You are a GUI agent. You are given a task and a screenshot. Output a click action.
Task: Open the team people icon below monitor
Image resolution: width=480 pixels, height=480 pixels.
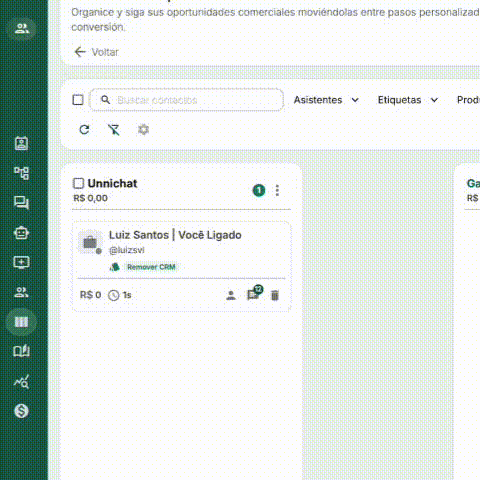click(21, 292)
